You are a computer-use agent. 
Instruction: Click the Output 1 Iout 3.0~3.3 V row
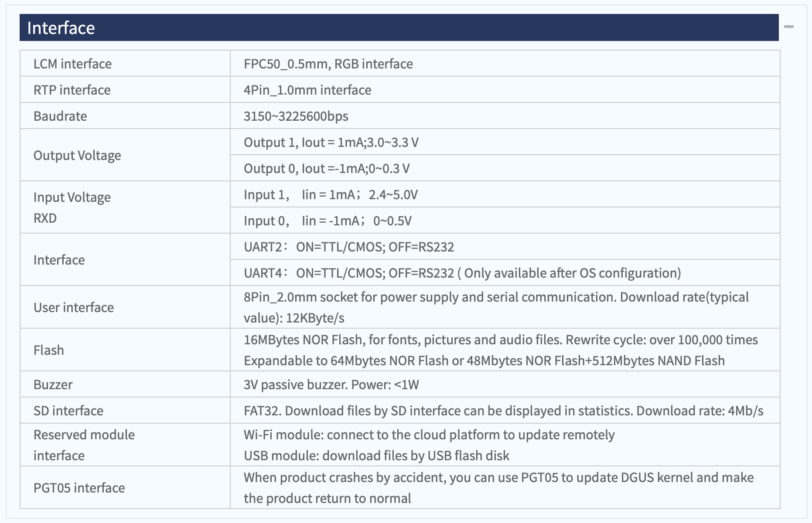(505, 142)
